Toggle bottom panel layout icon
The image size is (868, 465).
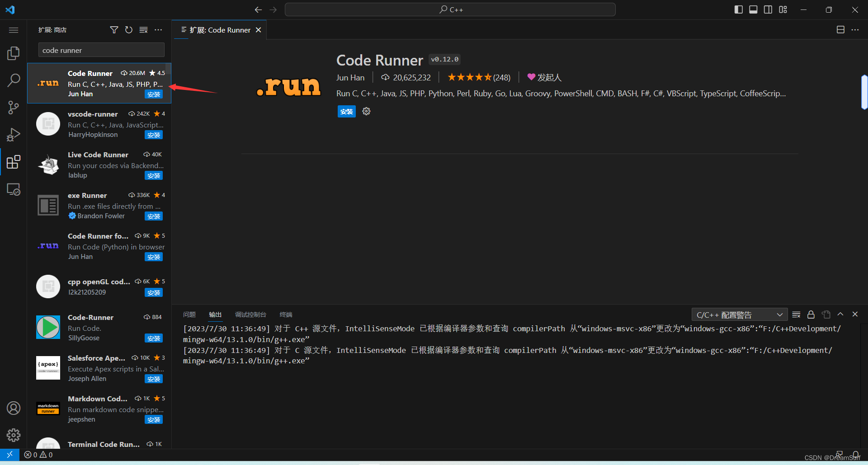(x=753, y=9)
